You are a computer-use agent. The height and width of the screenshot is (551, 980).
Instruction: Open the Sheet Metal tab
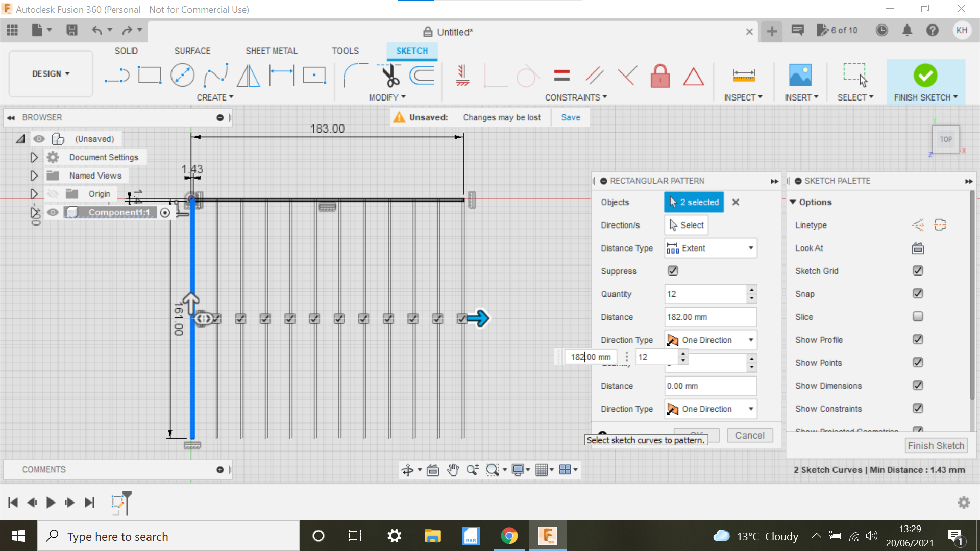pos(271,51)
